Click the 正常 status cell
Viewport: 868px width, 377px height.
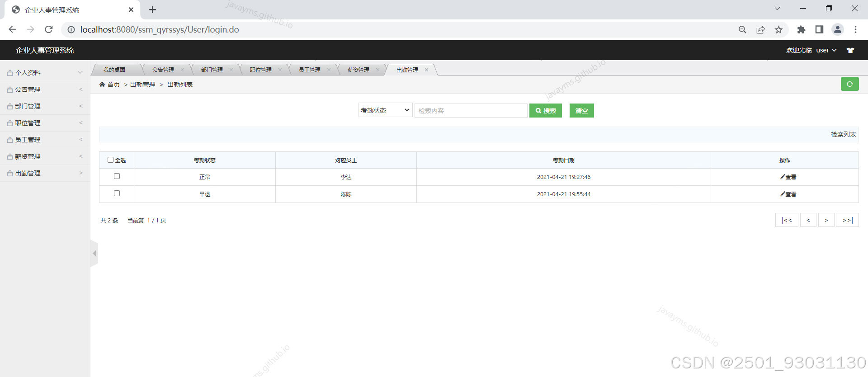[205, 177]
